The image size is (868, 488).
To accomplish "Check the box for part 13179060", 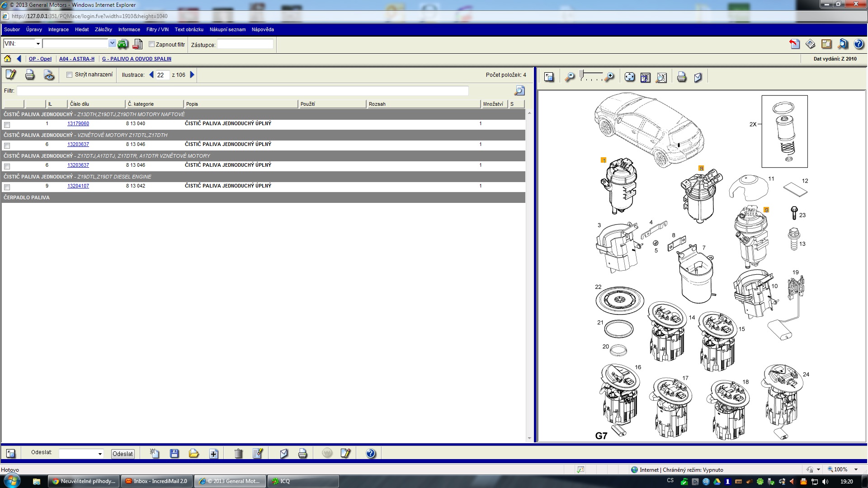I will (7, 125).
